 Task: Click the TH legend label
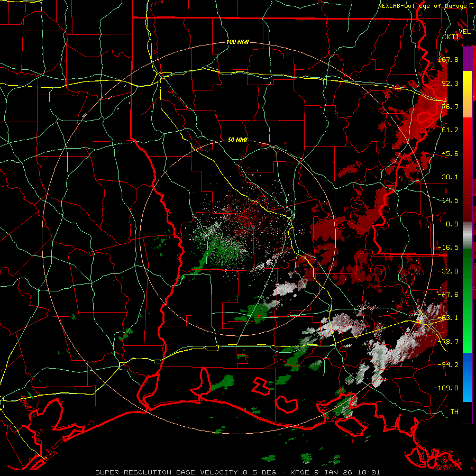point(454,411)
